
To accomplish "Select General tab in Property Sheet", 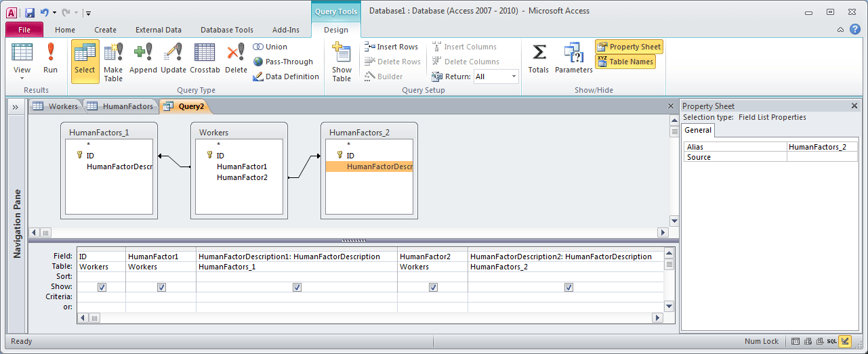I will (x=698, y=130).
